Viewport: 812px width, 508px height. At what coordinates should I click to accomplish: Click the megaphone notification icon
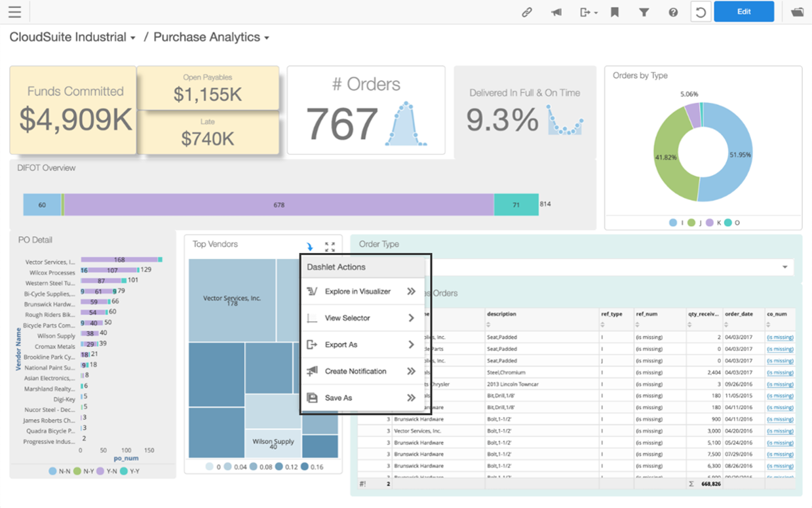coord(556,12)
